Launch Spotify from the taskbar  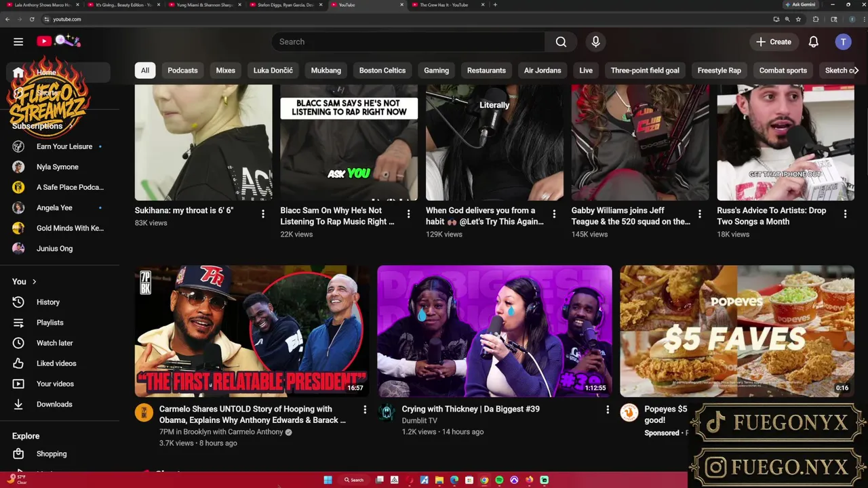pos(499,480)
